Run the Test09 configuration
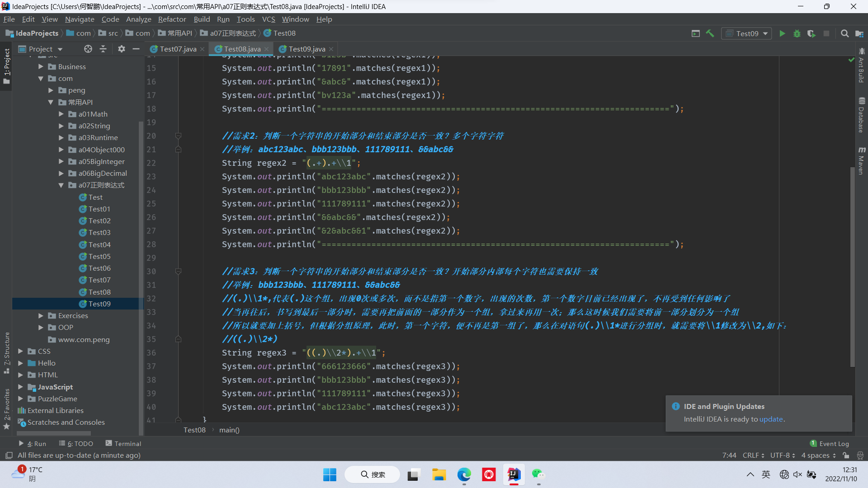The width and height of the screenshot is (868, 488). (x=782, y=33)
